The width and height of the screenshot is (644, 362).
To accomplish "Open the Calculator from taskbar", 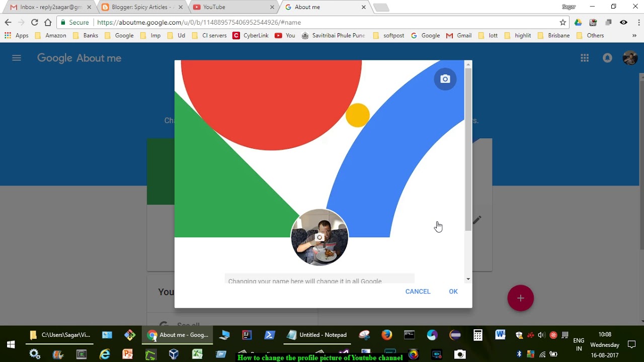I will pyautogui.click(x=477, y=335).
